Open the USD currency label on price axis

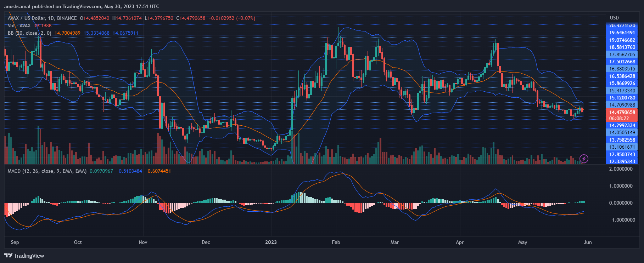click(614, 18)
